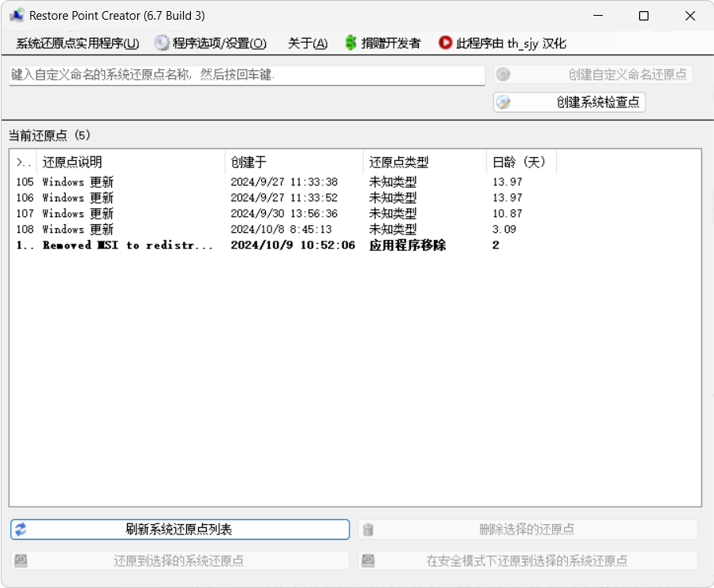Sort by the 创建于 column header
This screenshot has width=714, height=588.
pos(294,162)
